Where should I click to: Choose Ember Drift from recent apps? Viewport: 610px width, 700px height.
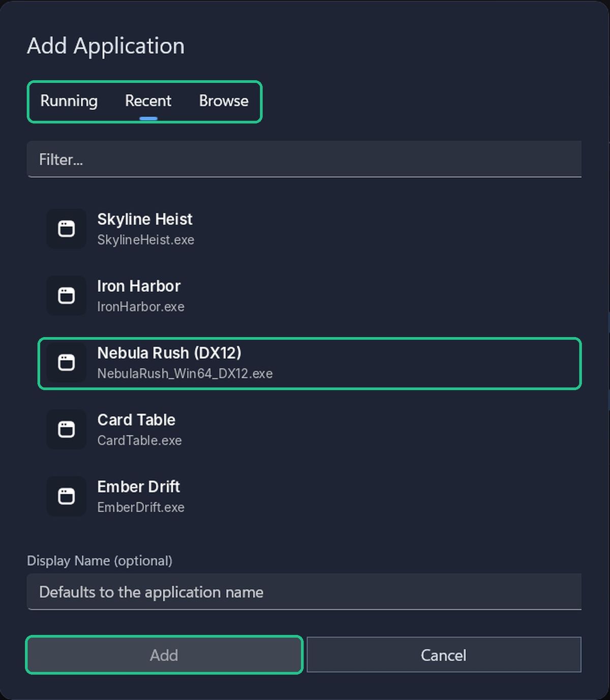point(309,497)
